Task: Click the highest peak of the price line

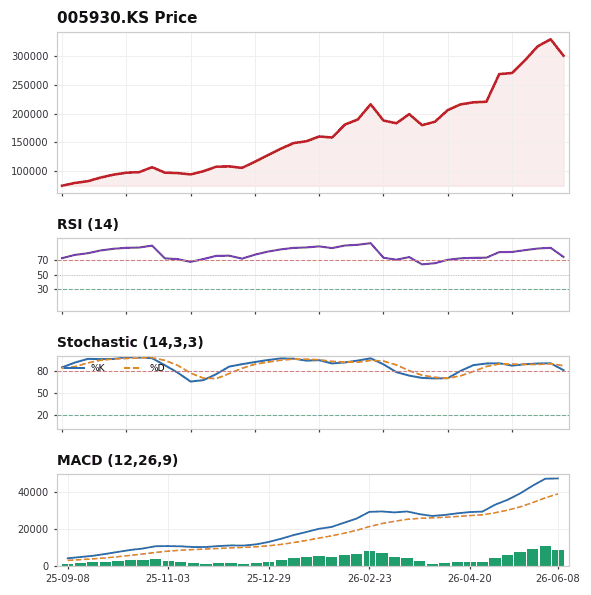Action: coord(550,39)
